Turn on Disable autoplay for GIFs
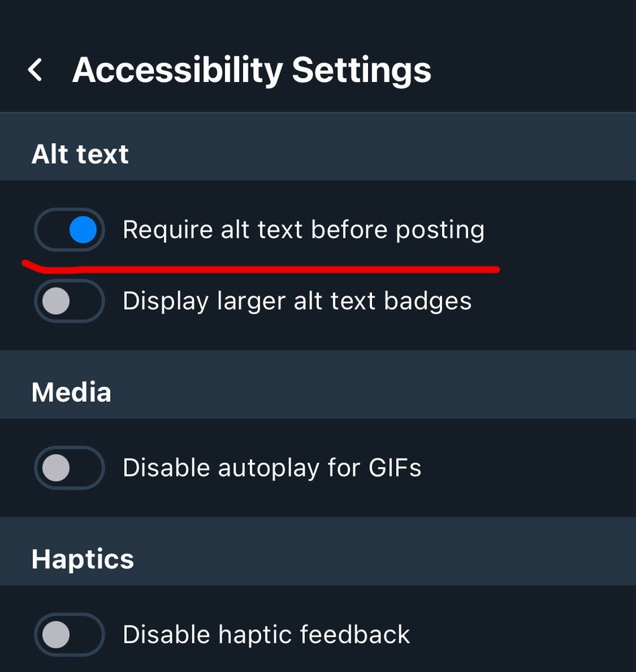The width and height of the screenshot is (636, 672). 69,467
